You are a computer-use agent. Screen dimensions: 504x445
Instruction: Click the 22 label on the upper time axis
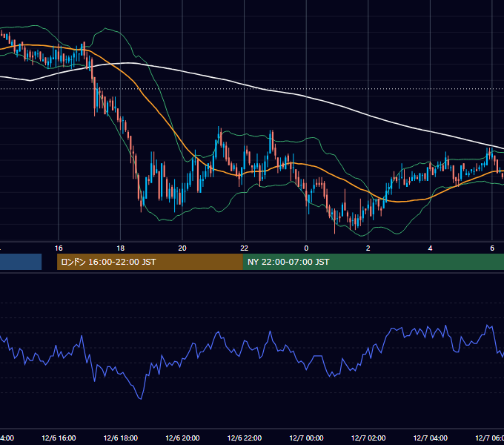coord(245,248)
